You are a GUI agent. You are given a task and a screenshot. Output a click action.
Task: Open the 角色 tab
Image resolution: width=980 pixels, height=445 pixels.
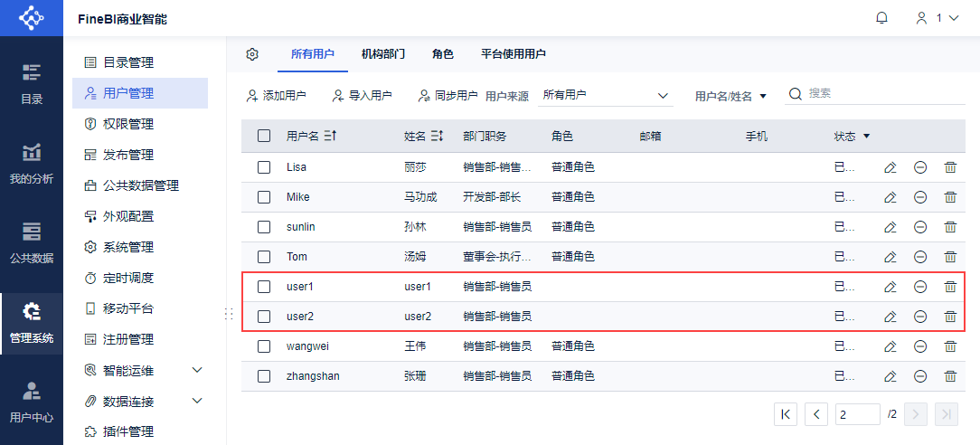point(443,54)
